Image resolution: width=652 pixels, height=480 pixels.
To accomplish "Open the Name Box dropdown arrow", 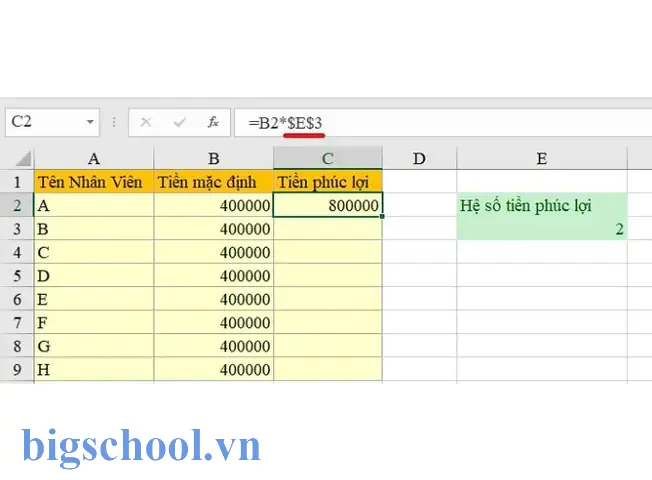I will 90,122.
